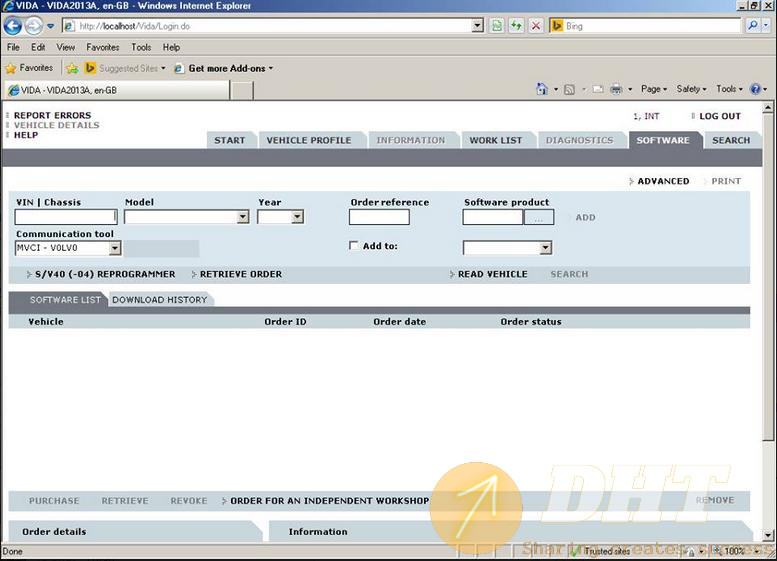Screen dimensions: 777x561
Task: Click the Order status column header
Action: tap(531, 322)
